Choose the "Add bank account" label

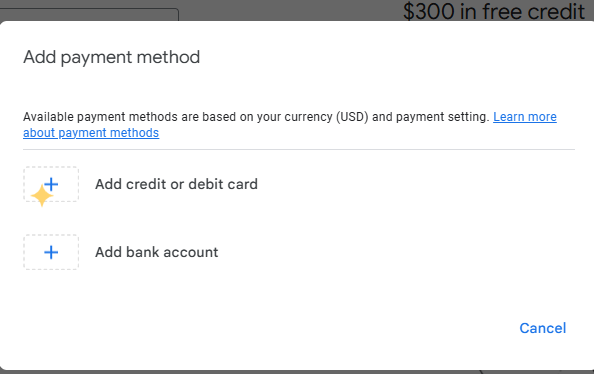pos(156,252)
